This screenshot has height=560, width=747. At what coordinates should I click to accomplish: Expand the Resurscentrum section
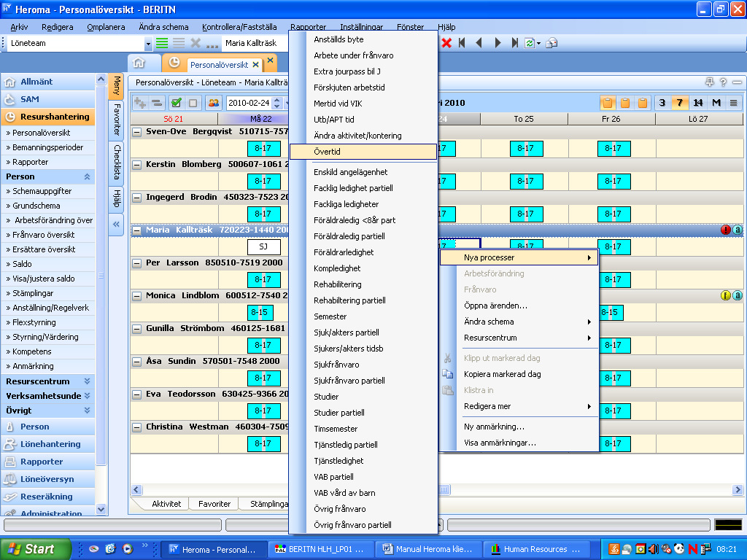(88, 381)
